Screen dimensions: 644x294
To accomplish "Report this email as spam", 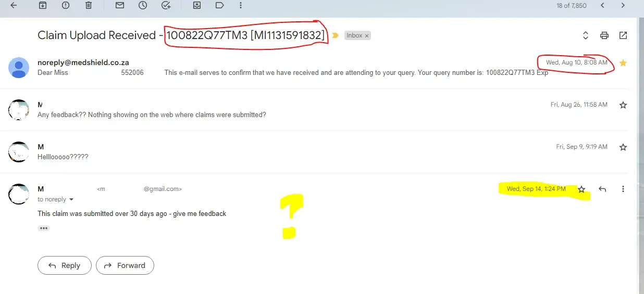I will pyautogui.click(x=65, y=5).
